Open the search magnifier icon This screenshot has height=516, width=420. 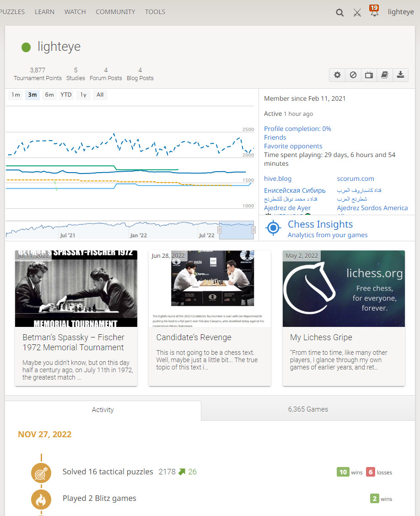coord(340,13)
